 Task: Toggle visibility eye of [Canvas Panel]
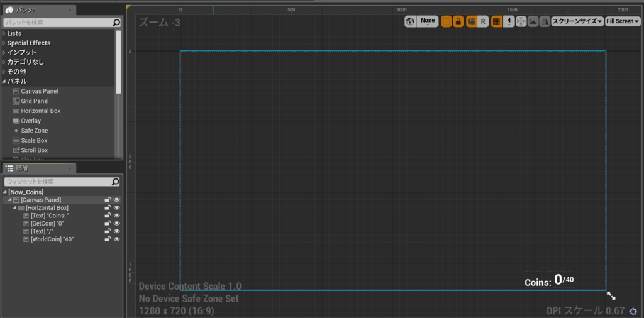tap(116, 200)
